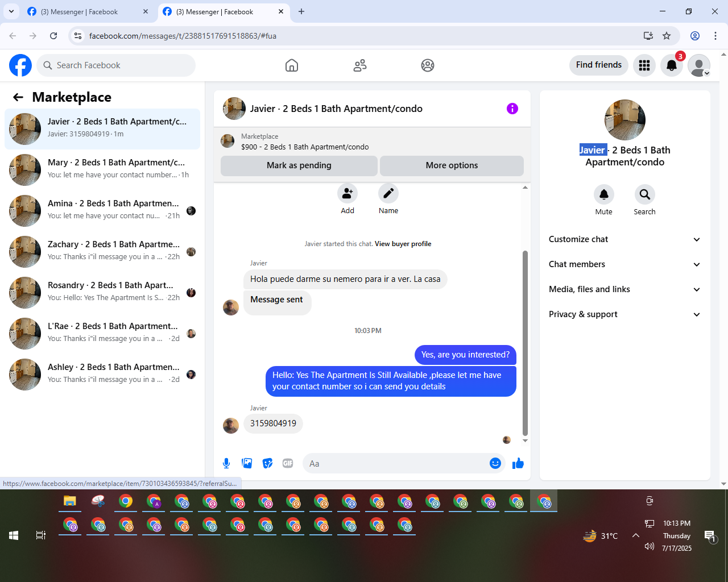Select Javier's conversation in the list
The height and width of the screenshot is (582, 728).
point(102,129)
